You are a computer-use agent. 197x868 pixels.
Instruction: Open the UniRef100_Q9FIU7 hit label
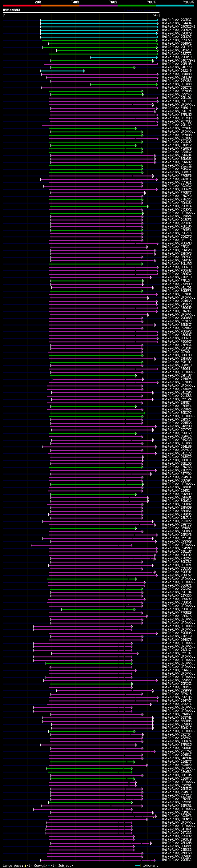pyautogui.click(x=177, y=376)
